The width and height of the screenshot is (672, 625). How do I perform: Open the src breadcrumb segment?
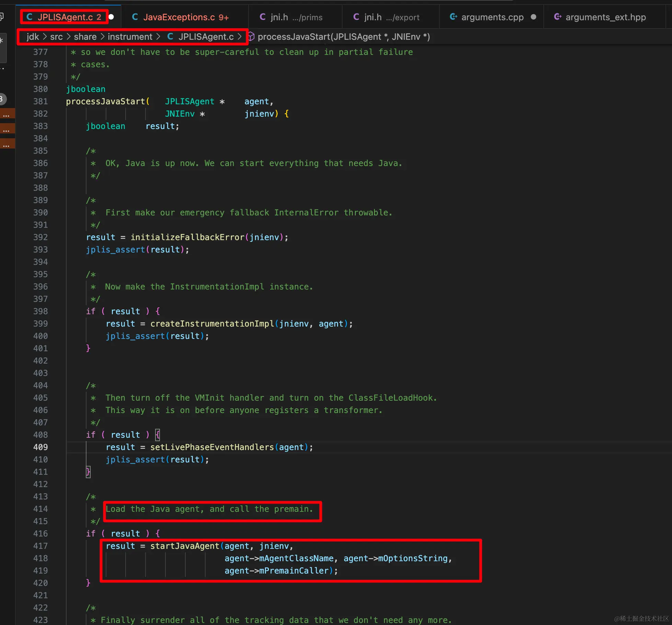[56, 37]
